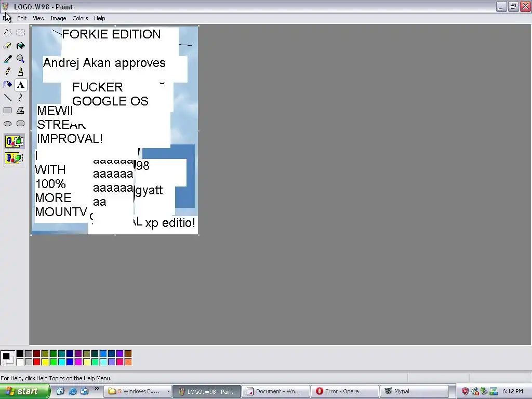
Task: Click the canvas bottom-right resize handle
Action: coord(198,234)
